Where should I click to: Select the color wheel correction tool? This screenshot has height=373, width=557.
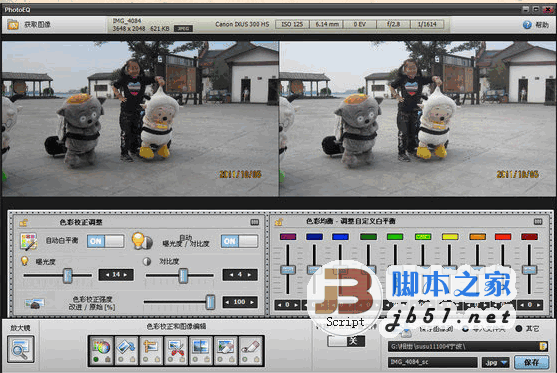[102, 347]
